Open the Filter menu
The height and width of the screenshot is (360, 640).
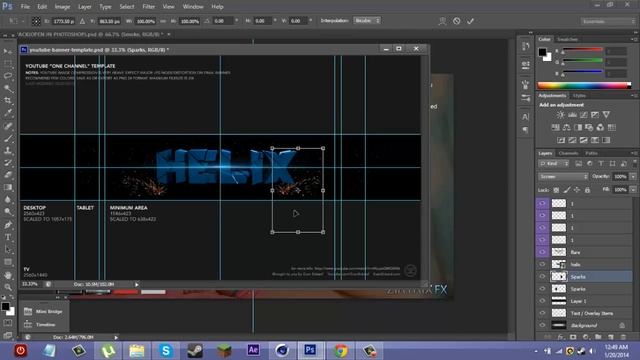[x=149, y=7]
